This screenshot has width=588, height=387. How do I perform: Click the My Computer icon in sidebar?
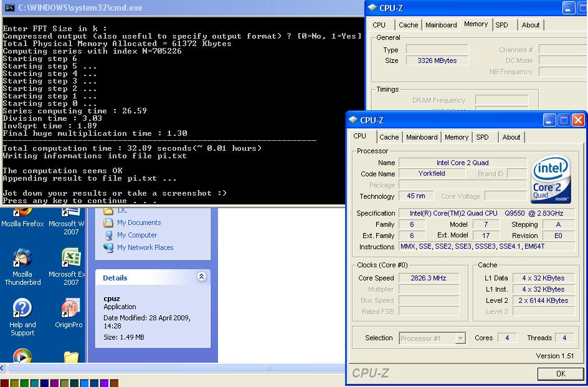[x=108, y=236]
